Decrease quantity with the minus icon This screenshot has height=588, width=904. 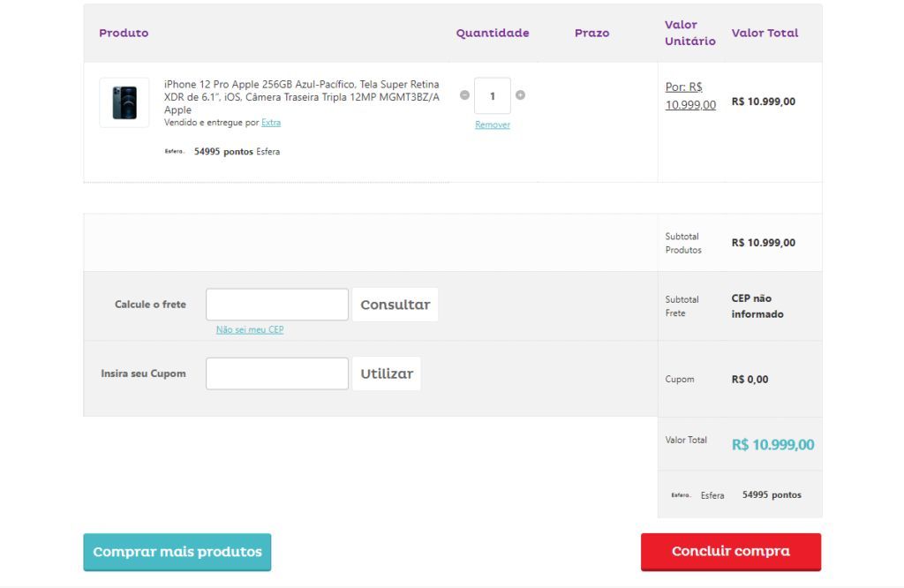click(x=464, y=95)
